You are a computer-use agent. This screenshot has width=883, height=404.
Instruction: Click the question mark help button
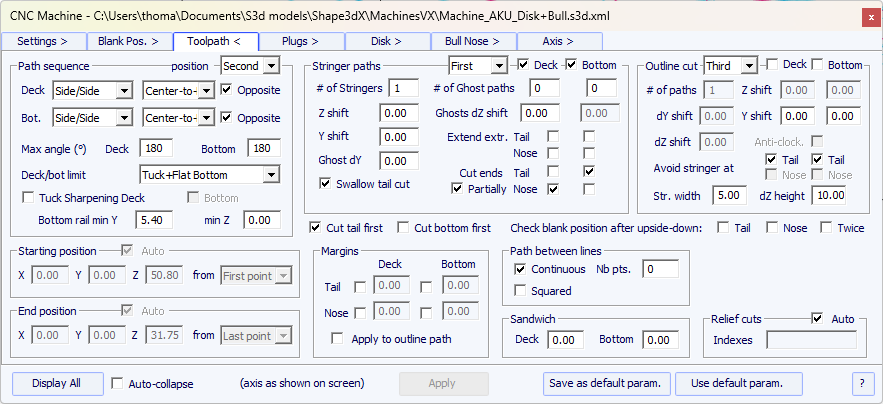[x=861, y=383]
